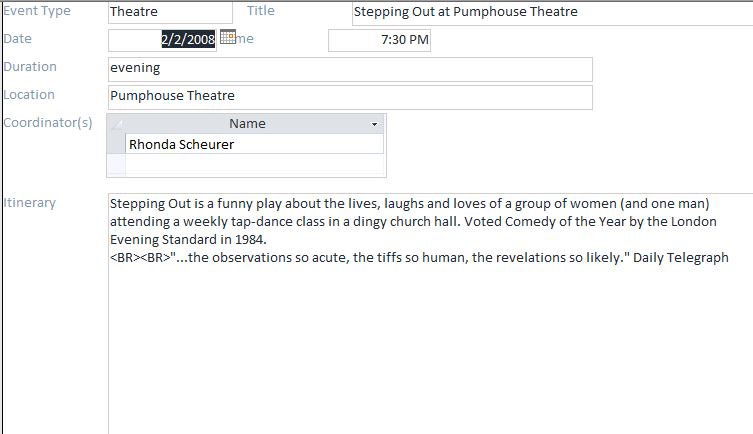Click the Title label
753x434 pixels.
pyautogui.click(x=260, y=11)
